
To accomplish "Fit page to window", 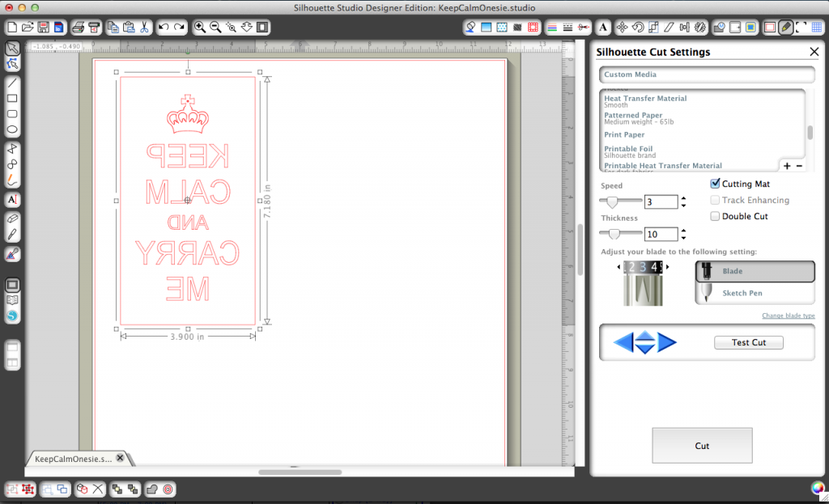I will point(262,27).
